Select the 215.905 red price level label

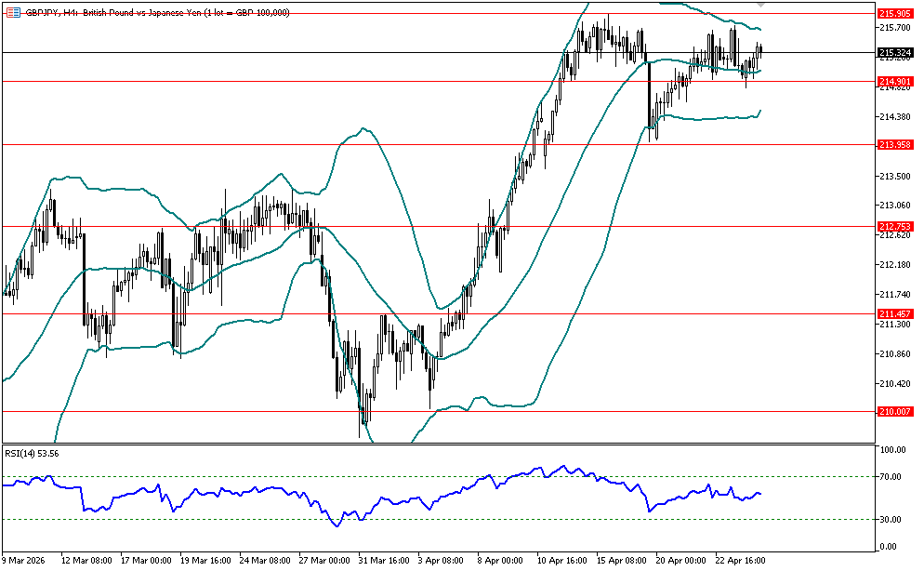pos(893,13)
